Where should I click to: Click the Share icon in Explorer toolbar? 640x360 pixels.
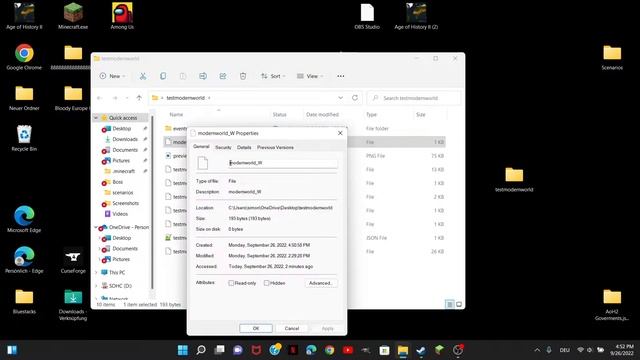[x=223, y=76]
